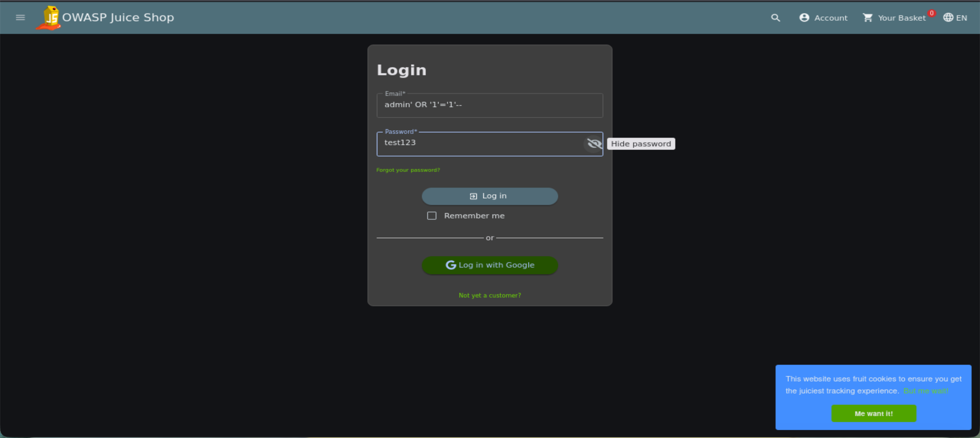Click But me wait! cookie link
The image size is (980, 438).
coord(926,391)
